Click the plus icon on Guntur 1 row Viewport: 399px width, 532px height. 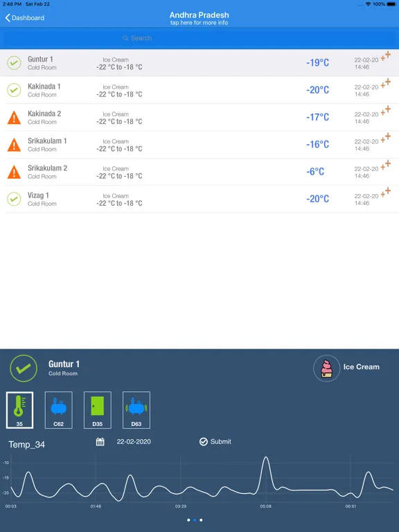click(x=386, y=56)
